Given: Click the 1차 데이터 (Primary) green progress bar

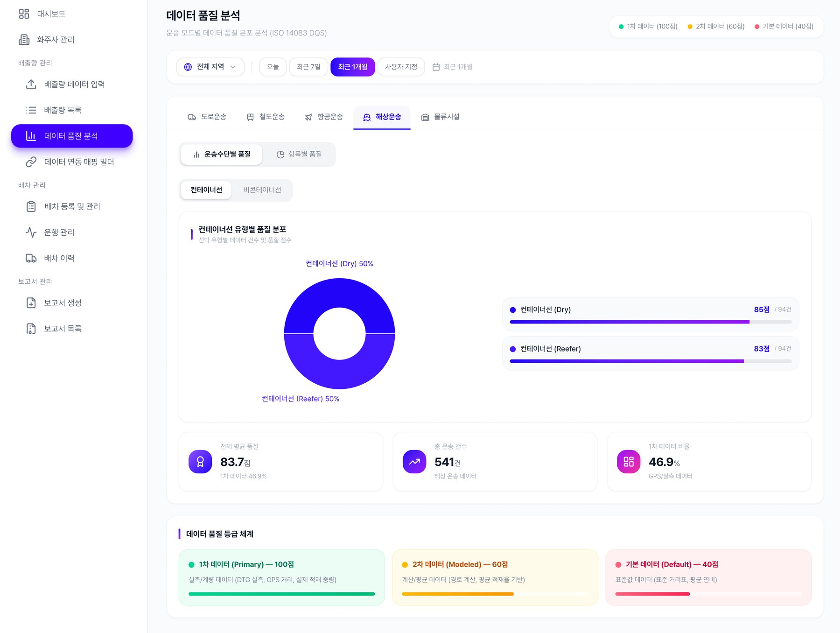Looking at the screenshot, I should pyautogui.click(x=281, y=594).
